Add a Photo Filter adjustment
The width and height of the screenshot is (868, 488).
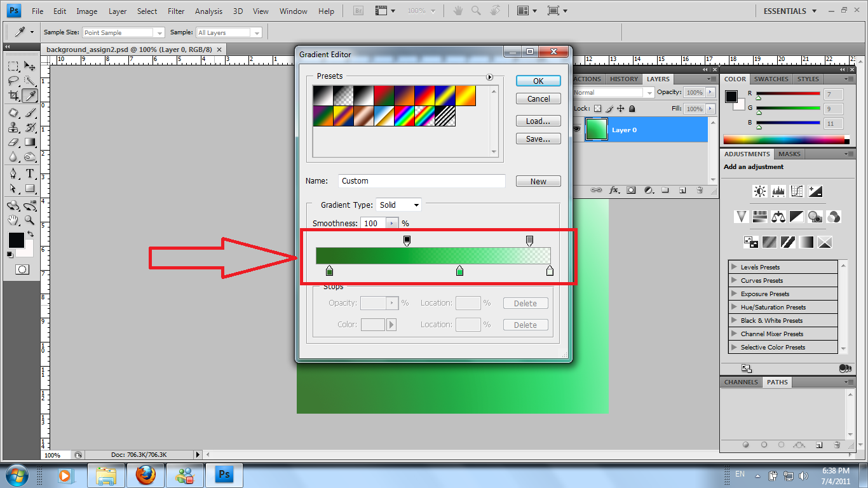816,217
